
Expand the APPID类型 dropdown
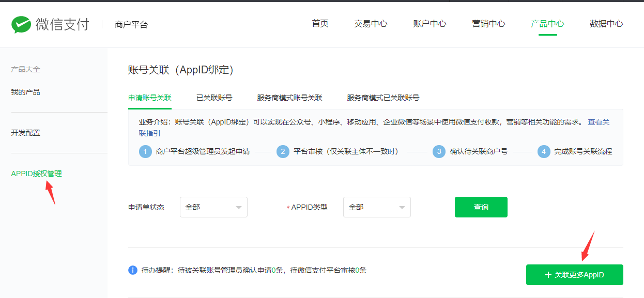377,207
